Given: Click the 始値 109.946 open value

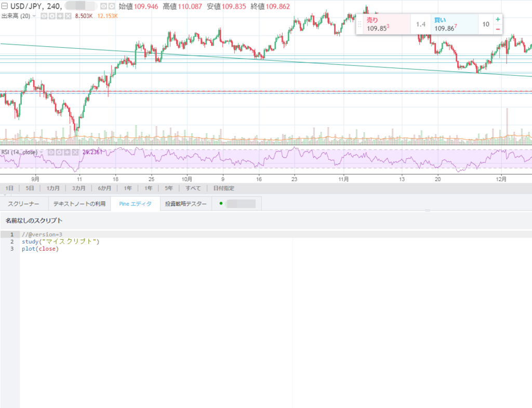Looking at the screenshot, I should 138,6.
